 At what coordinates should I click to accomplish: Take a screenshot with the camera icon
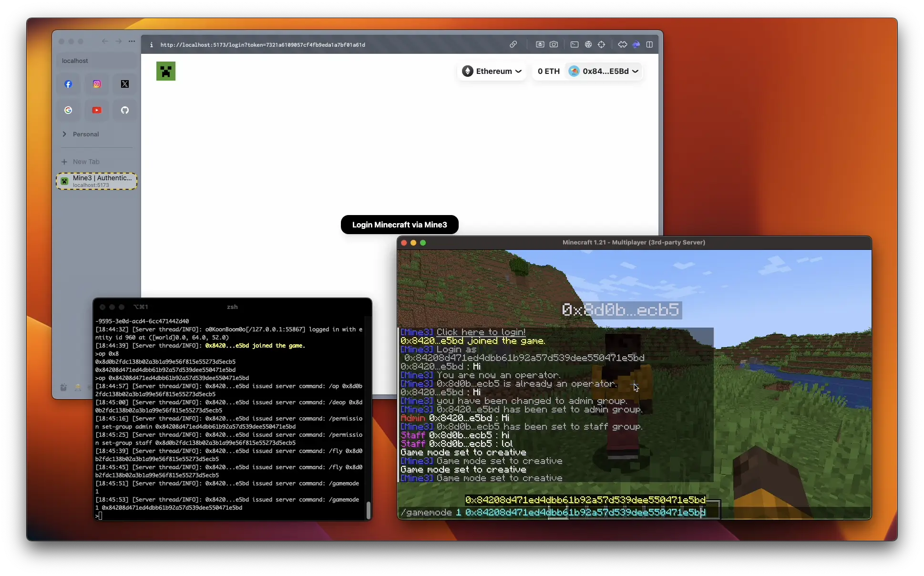pyautogui.click(x=554, y=44)
